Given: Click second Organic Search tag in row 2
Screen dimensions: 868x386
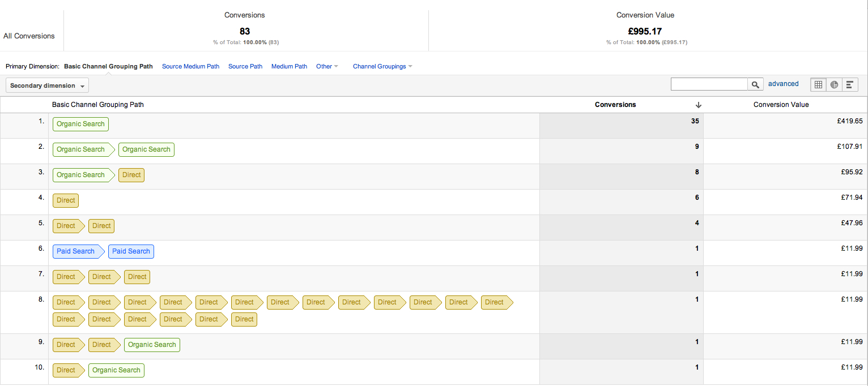Looking at the screenshot, I should (x=146, y=149).
